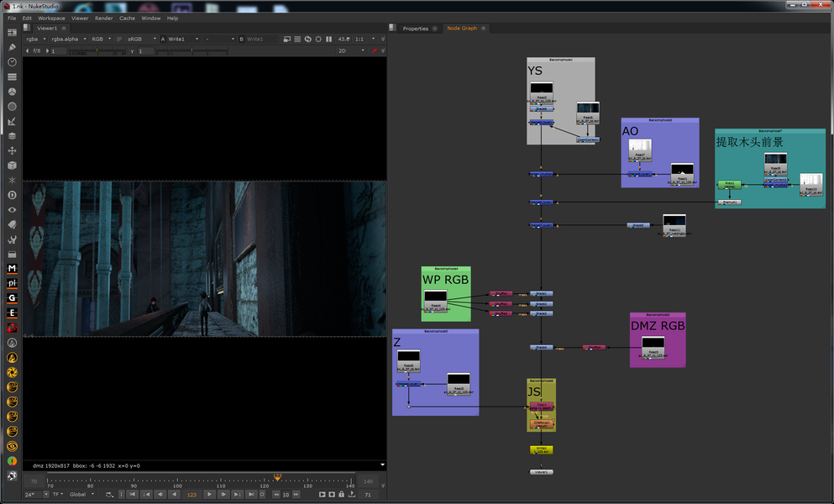Go to the first frame button
The height and width of the screenshot is (504, 834).
click(133, 495)
